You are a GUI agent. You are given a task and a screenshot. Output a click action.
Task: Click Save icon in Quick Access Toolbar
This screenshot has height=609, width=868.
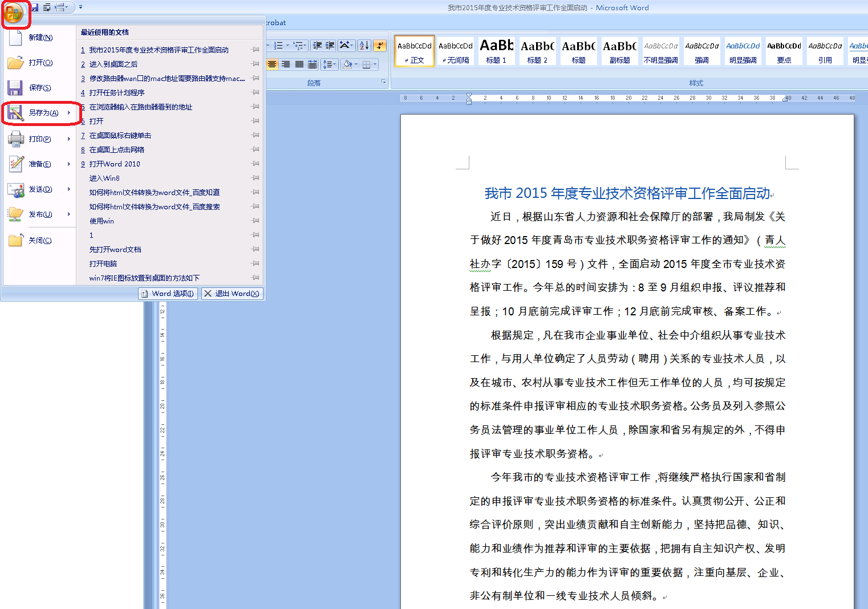[x=35, y=7]
